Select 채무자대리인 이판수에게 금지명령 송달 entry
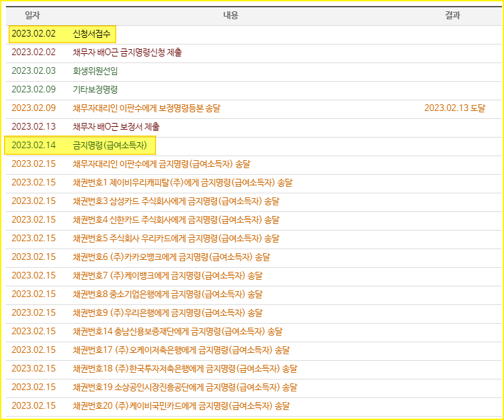This screenshot has height=420, width=504. coord(161,164)
